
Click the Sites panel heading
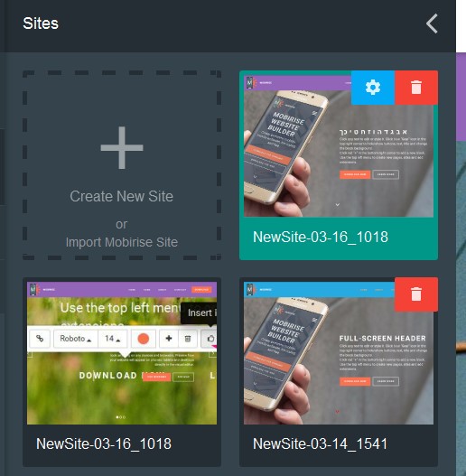pos(41,23)
